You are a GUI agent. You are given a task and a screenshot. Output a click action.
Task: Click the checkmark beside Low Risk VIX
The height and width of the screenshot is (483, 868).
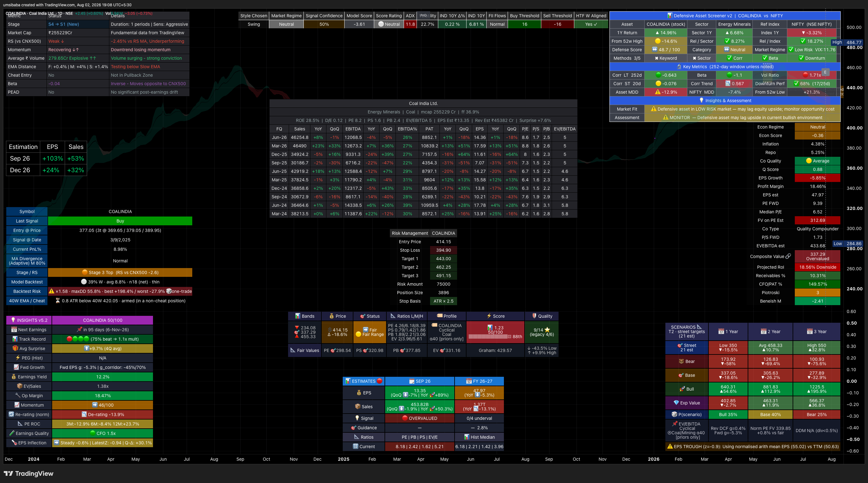click(x=791, y=50)
